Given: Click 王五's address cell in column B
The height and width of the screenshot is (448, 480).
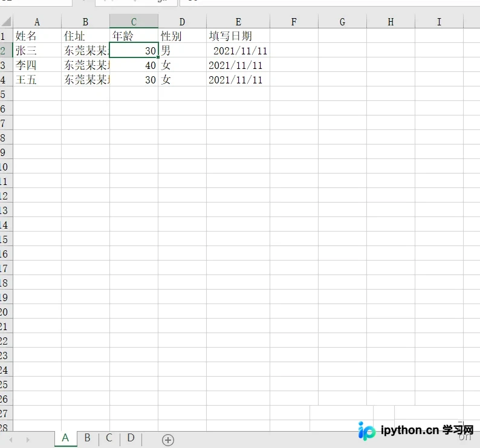Looking at the screenshot, I should tap(85, 79).
